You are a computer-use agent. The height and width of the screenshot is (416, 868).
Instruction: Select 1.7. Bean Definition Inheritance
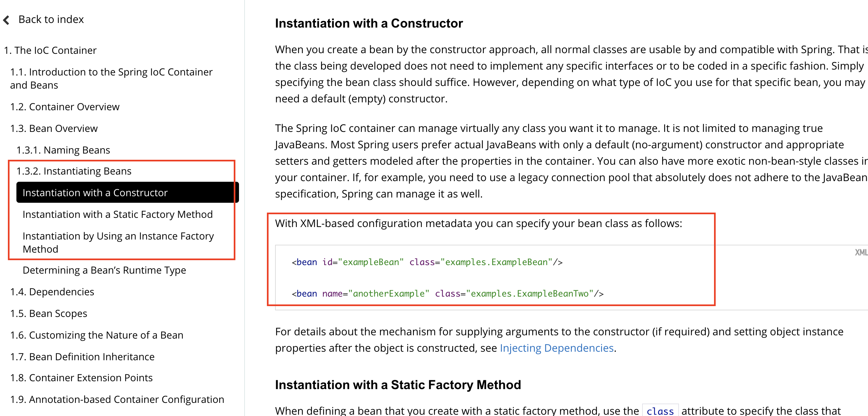(82, 357)
